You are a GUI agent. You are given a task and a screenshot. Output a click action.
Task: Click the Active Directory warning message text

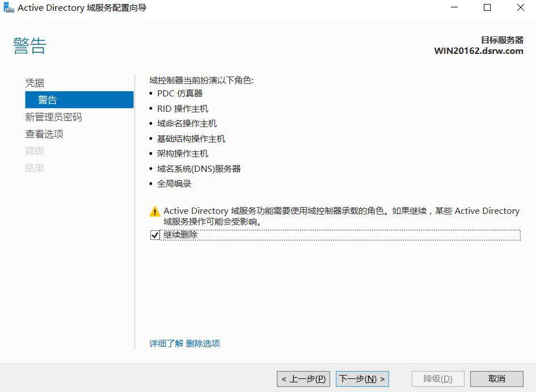pyautogui.click(x=341, y=216)
